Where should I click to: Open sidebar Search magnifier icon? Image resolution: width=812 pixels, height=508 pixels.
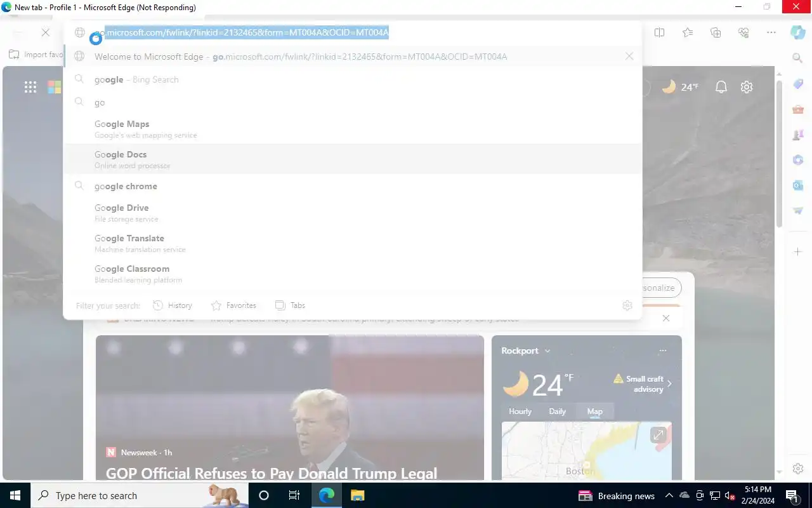coord(798,58)
